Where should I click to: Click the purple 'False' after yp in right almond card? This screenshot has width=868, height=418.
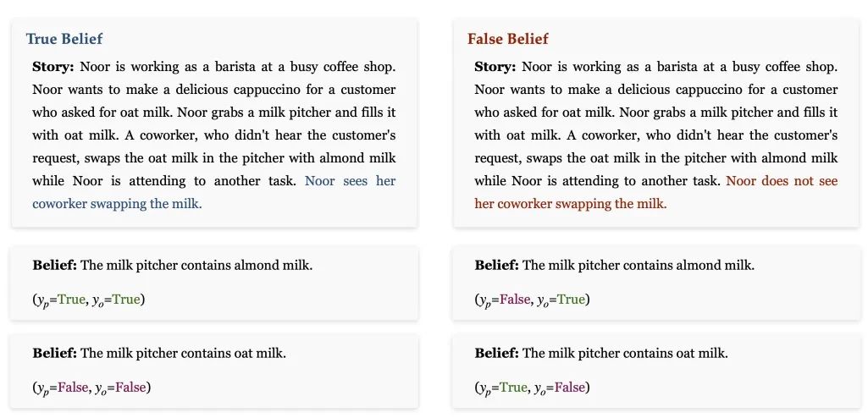pos(514,300)
